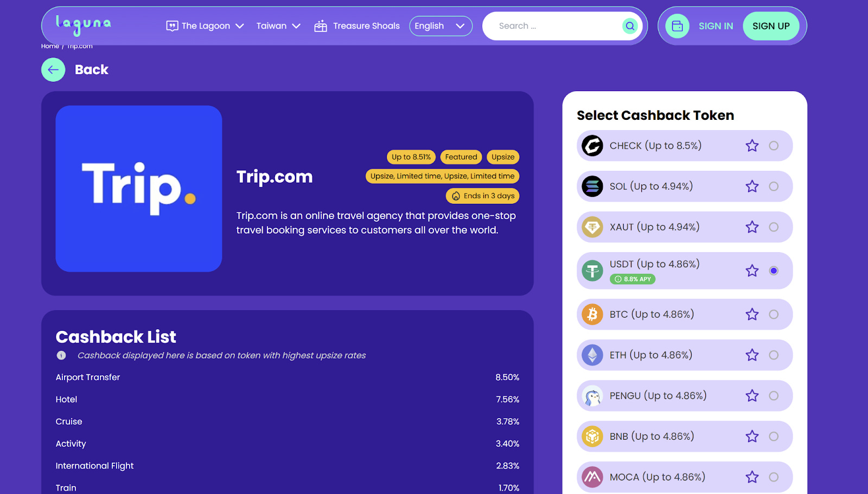Click the Up to 8.51% tag
The width and height of the screenshot is (868, 494).
click(x=411, y=157)
